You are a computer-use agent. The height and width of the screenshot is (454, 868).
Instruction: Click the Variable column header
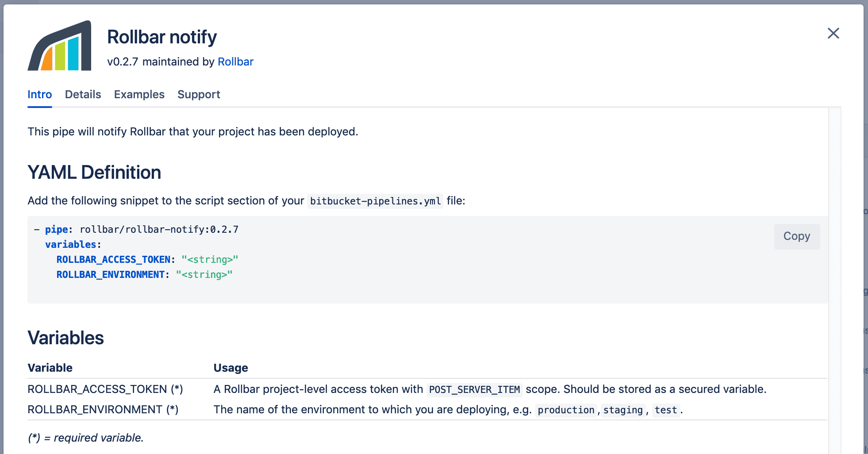[x=50, y=368]
